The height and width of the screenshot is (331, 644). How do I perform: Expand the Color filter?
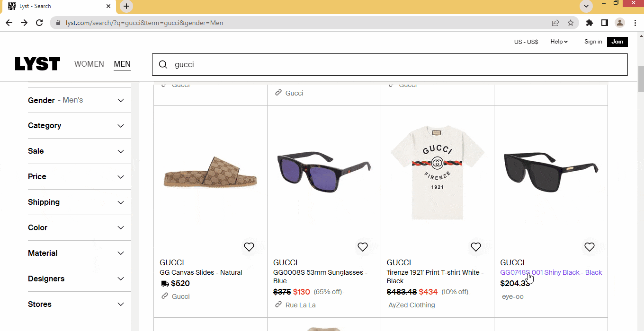tap(80, 228)
